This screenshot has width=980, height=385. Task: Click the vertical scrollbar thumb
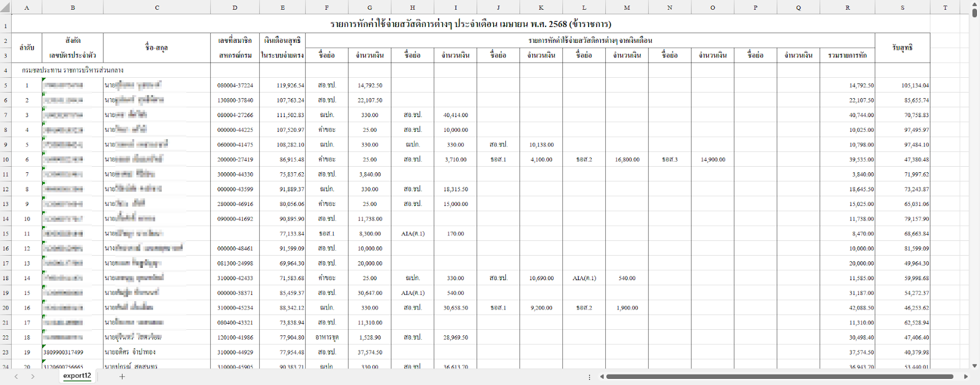pyautogui.click(x=974, y=12)
